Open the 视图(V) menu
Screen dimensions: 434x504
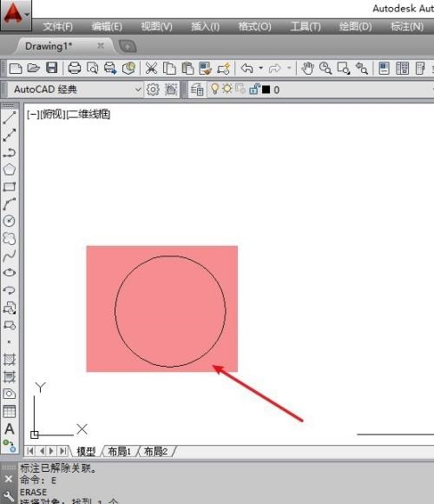[x=156, y=26]
